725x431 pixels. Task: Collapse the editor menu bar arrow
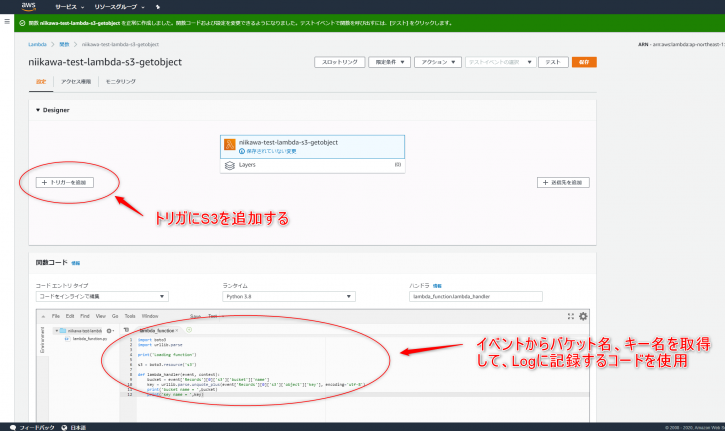[x=43, y=316]
